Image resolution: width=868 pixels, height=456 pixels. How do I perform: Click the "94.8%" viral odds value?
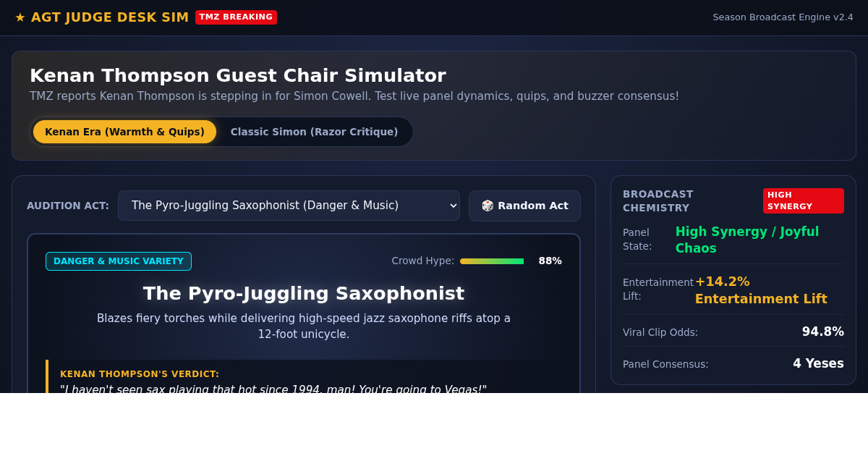tap(823, 332)
